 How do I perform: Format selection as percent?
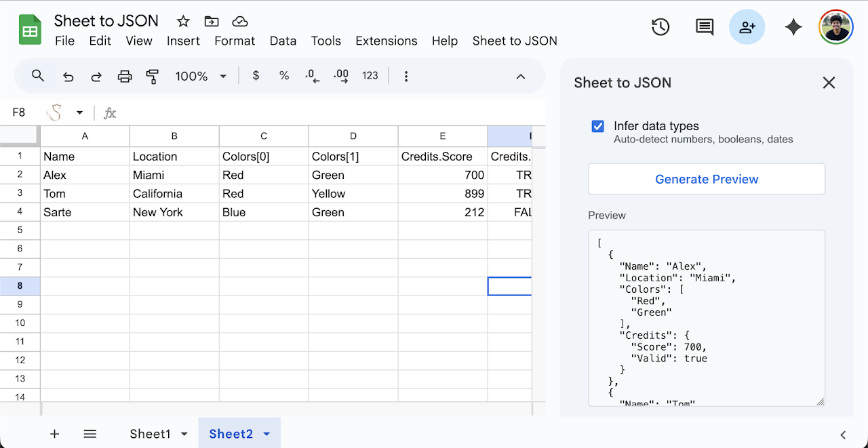284,76
